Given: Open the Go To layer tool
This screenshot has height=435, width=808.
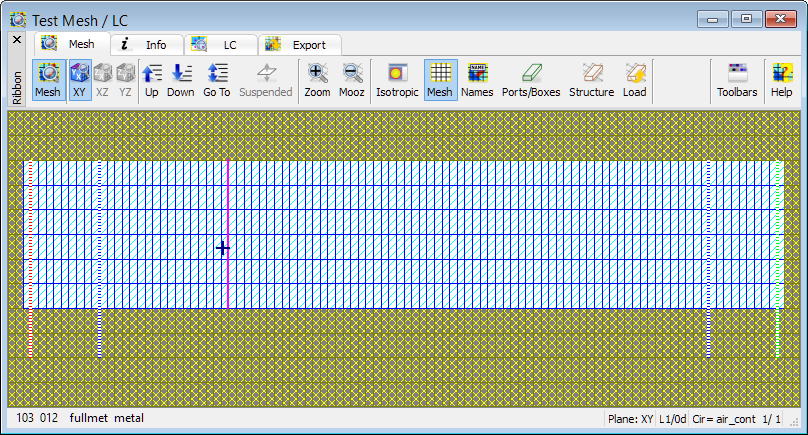Looking at the screenshot, I should (x=216, y=80).
